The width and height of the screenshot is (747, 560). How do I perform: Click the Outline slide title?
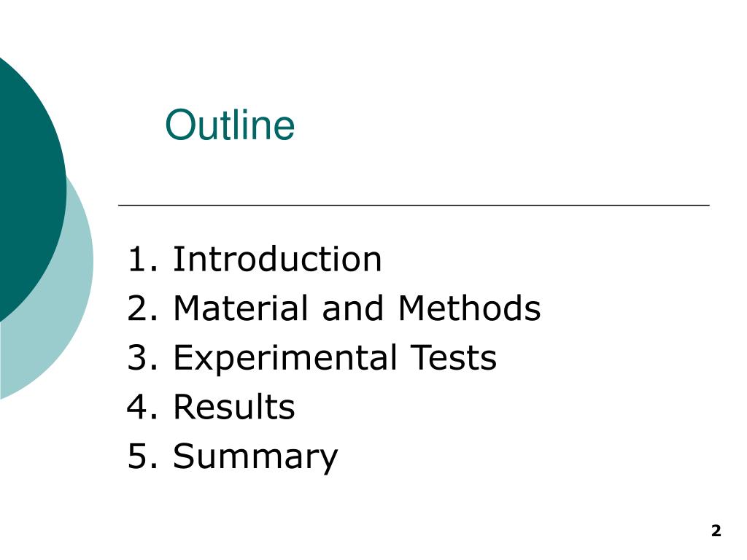[x=230, y=125]
